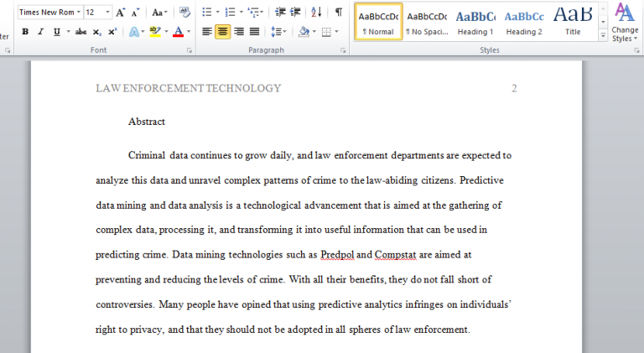Apply the Heading 1 style
The image size is (644, 353).
click(475, 22)
